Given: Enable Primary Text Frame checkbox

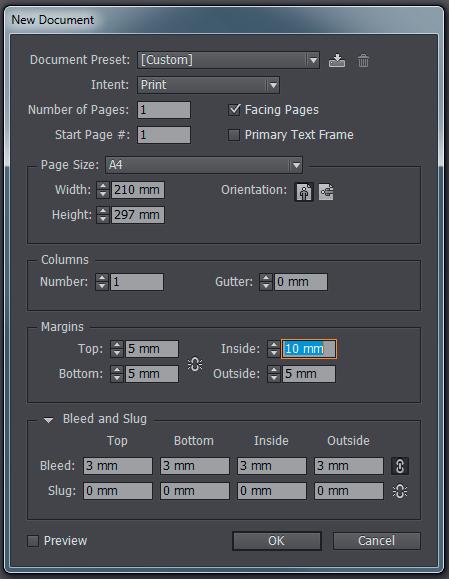Looking at the screenshot, I should click(x=234, y=135).
